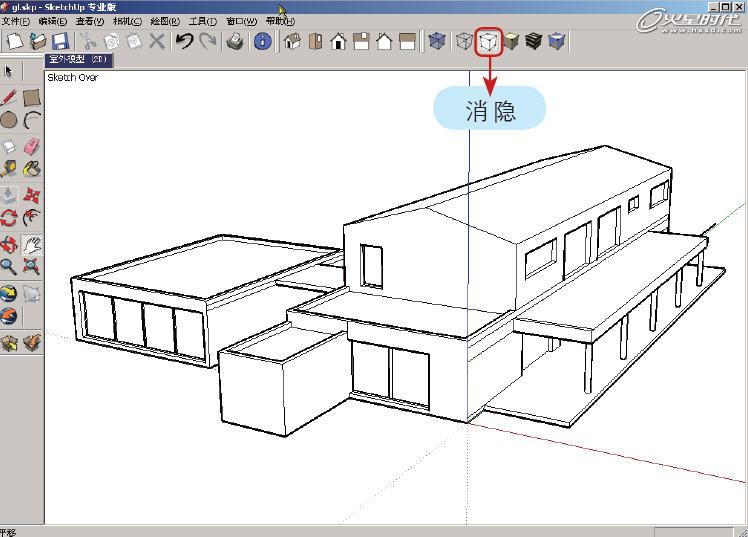Select the Pan hand tool
This screenshot has width=748, height=537.
coord(32,244)
